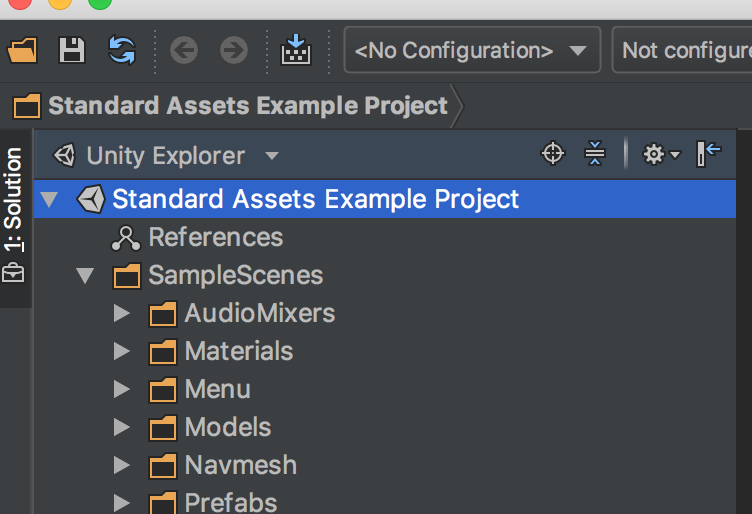Image resolution: width=752 pixels, height=514 pixels.
Task: Toggle the 1: Solution tool window tab
Action: 13,215
